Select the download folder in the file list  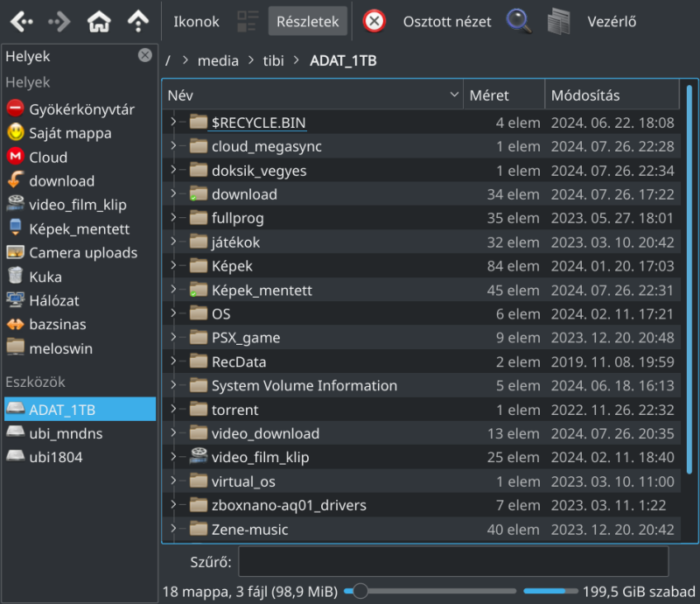(x=422, y=193)
